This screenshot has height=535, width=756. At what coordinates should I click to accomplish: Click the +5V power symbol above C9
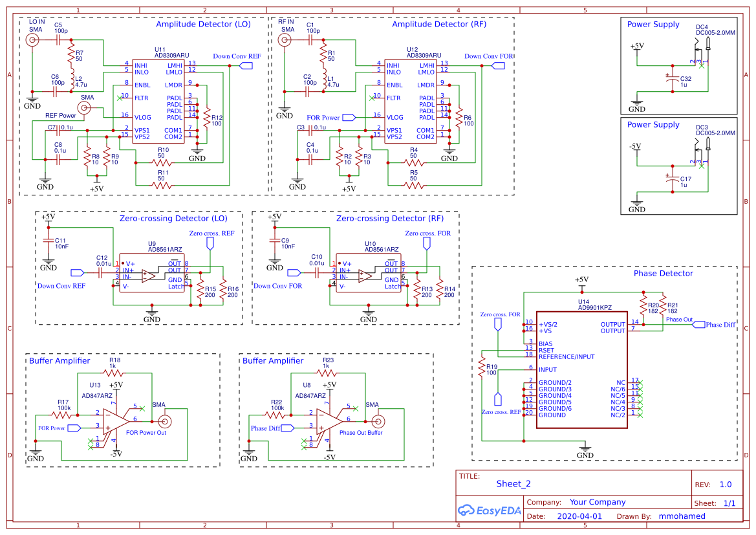click(x=274, y=219)
